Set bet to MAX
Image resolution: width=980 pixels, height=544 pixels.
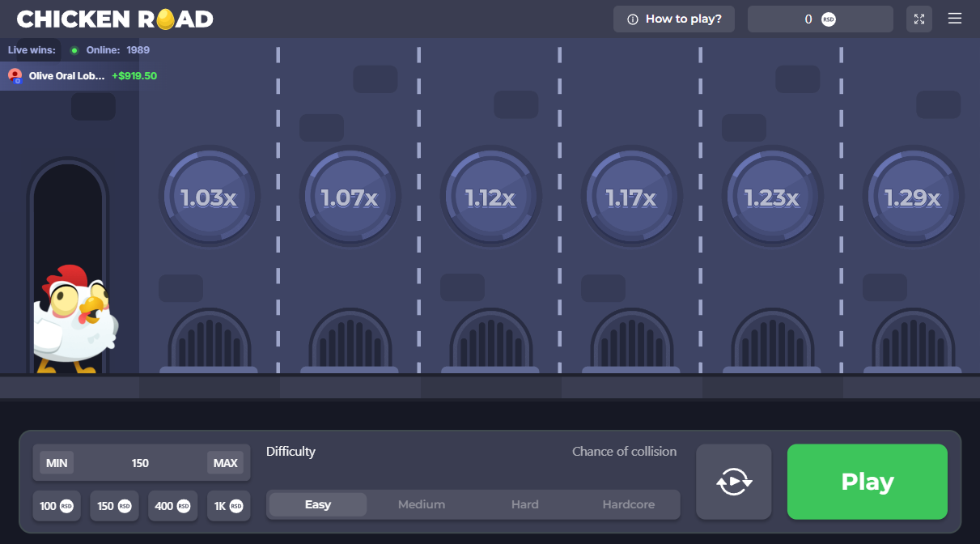(x=225, y=463)
